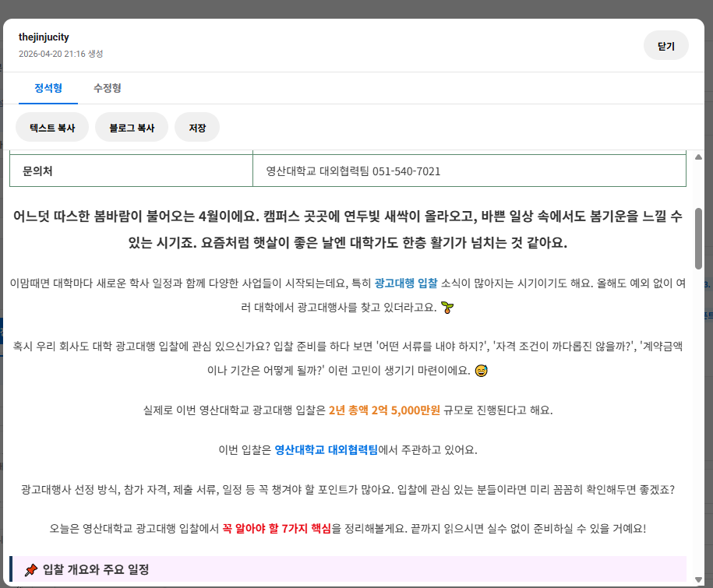Click the 영산대학교 대외협력팀 051-540-7021 cell
The width and height of the screenshot is (713, 588).
click(469, 171)
